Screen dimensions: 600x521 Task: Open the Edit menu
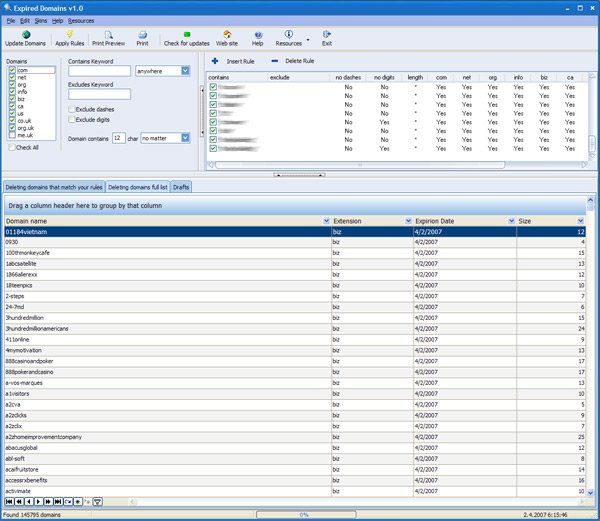[25, 21]
